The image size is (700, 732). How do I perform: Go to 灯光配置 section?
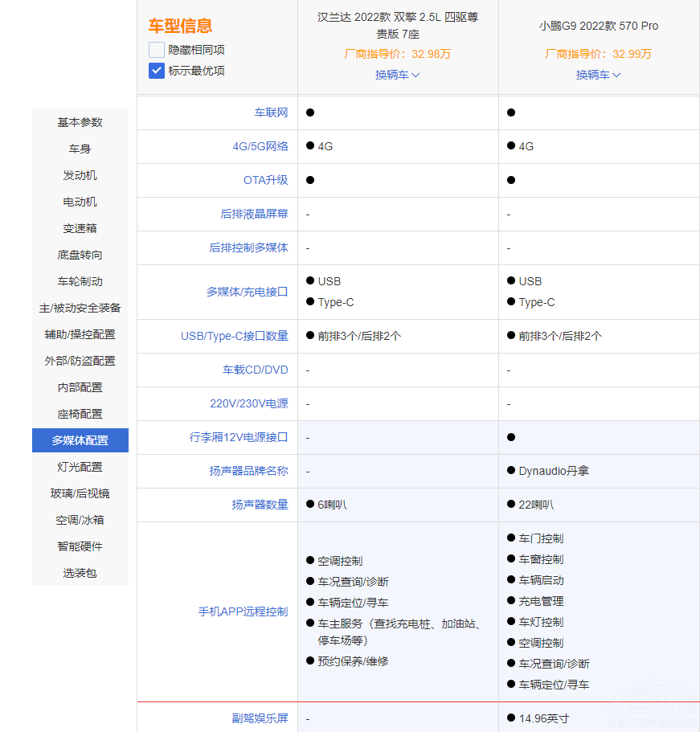click(80, 467)
